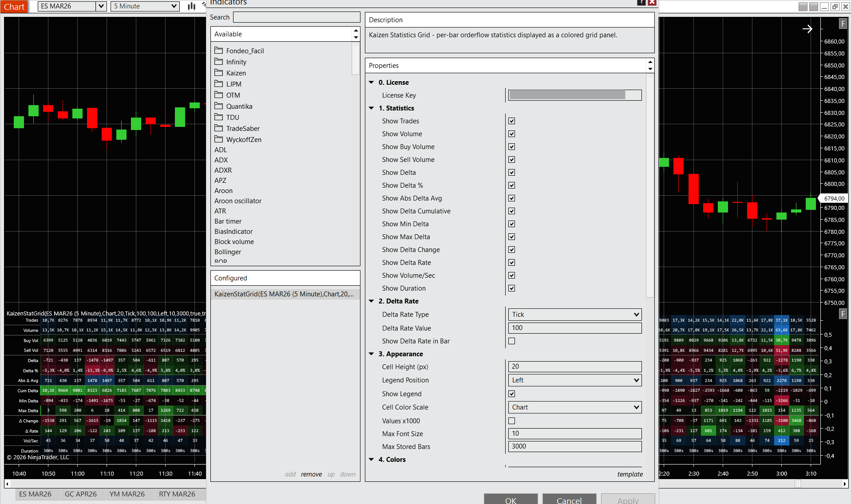Collapse the 3. Appearance section
The height and width of the screenshot is (504, 851).
click(372, 354)
